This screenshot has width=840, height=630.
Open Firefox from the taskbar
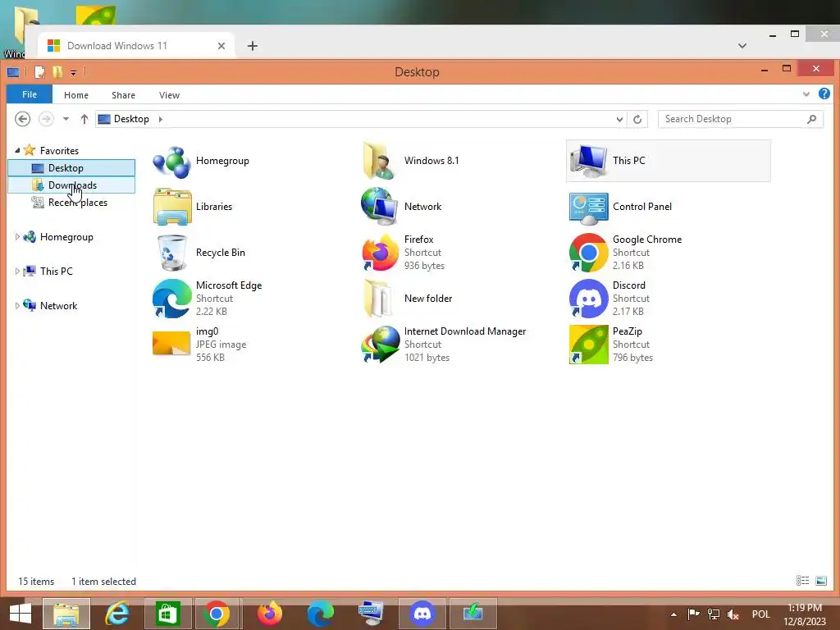(269, 614)
